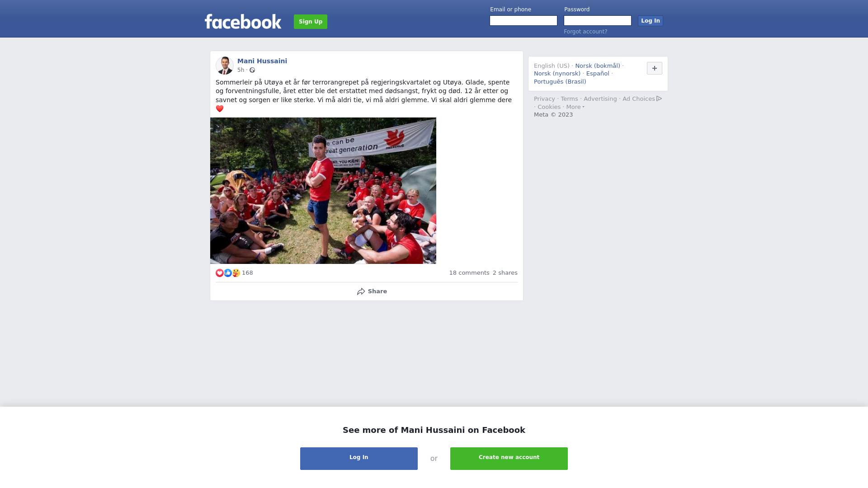Switch language to Norsk (bokmål)
The height and width of the screenshot is (488, 868).
coord(598,66)
